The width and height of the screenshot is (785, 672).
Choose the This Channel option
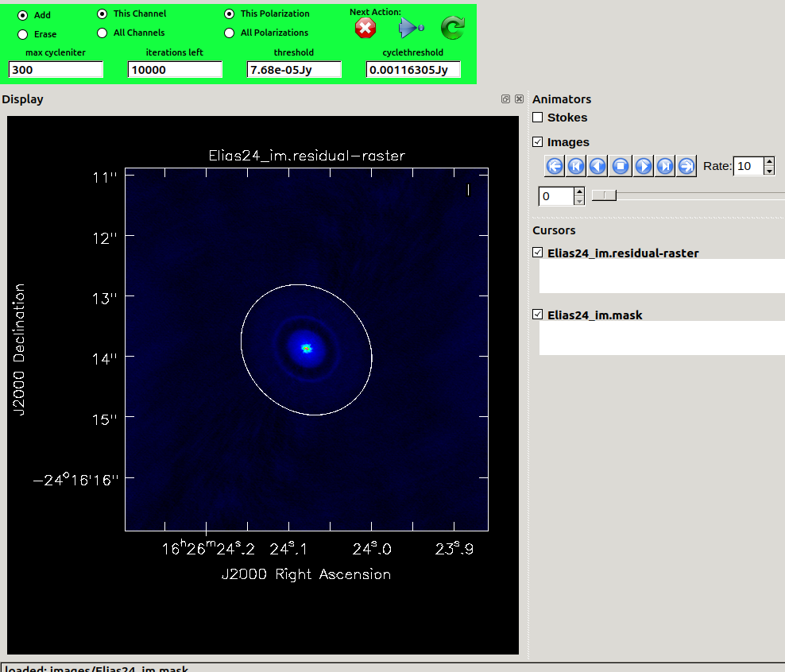point(102,14)
